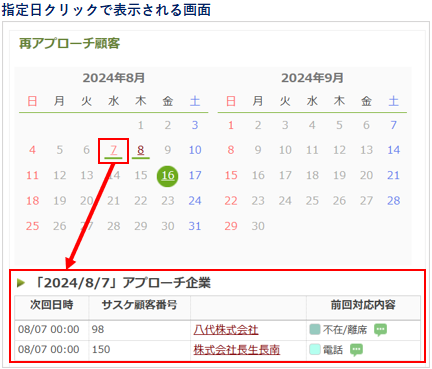Click August 18 in the calendar
Screen dimensions: 432x369
[32, 201]
